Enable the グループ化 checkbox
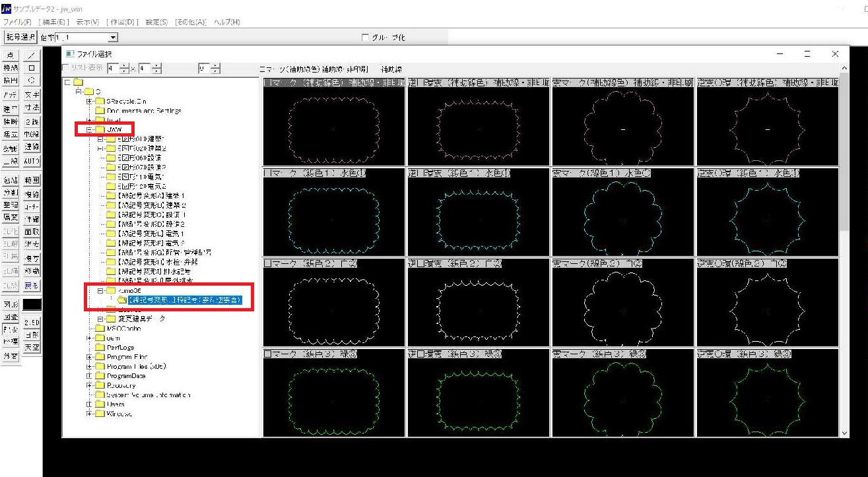Screen dimensions: 868x477 [x=365, y=38]
